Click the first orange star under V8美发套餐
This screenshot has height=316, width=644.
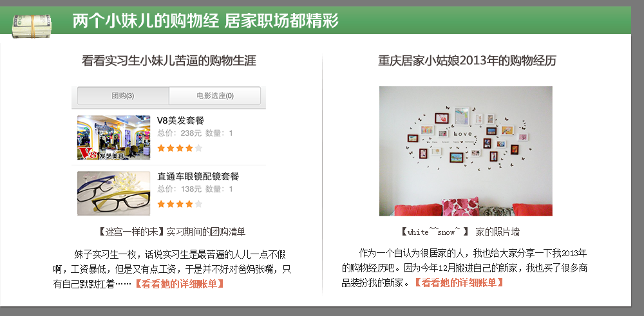coord(162,148)
